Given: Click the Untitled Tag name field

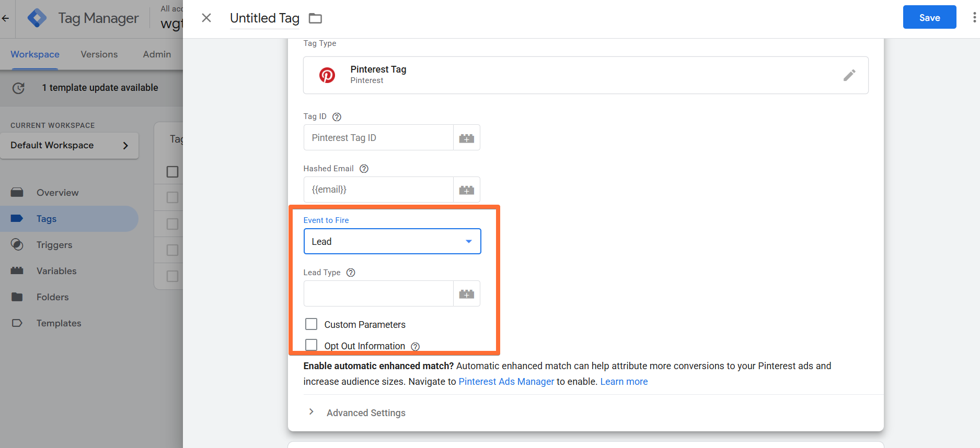Looking at the screenshot, I should pos(264,18).
